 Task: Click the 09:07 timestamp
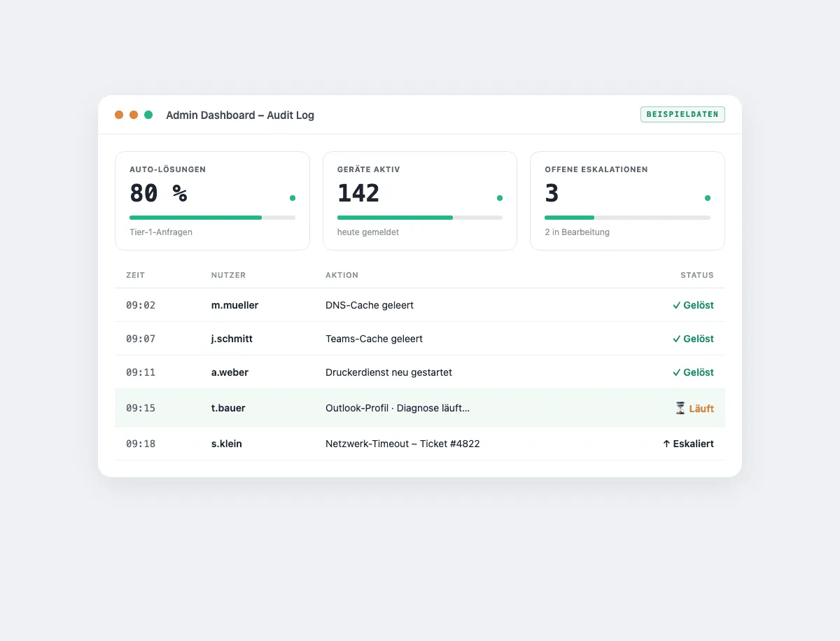tap(141, 339)
